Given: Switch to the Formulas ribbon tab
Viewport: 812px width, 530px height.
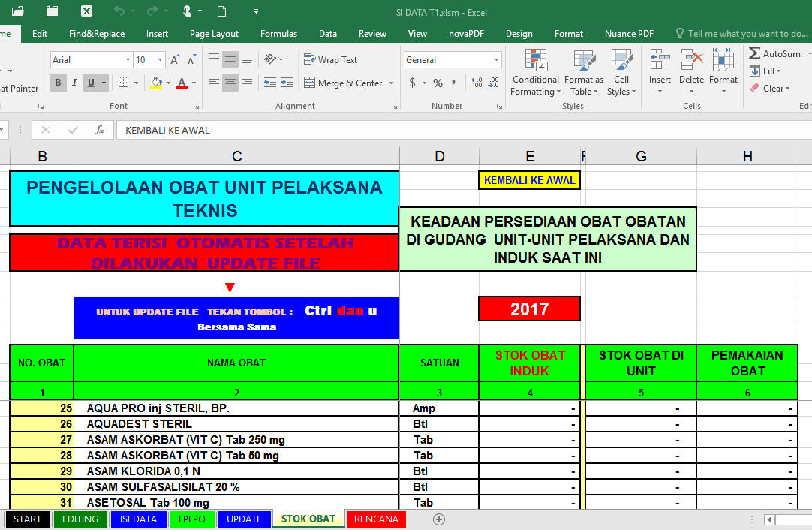Looking at the screenshot, I should point(278,33).
